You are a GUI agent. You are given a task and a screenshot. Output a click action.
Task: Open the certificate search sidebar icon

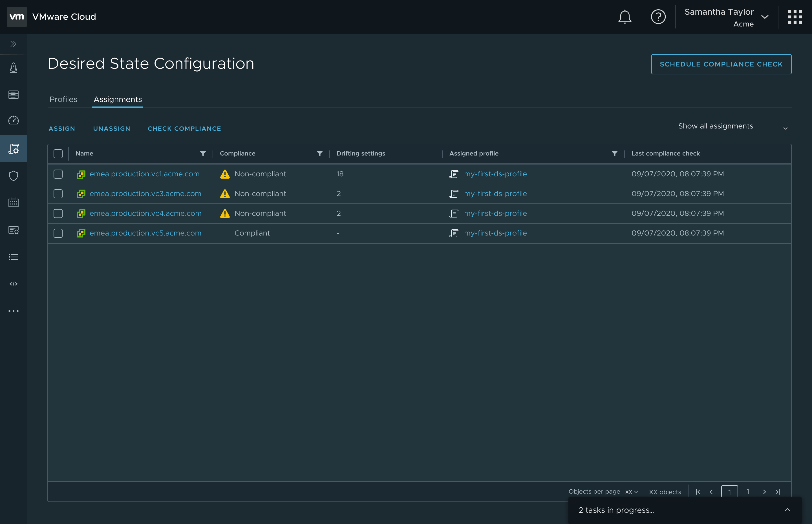pos(14,230)
